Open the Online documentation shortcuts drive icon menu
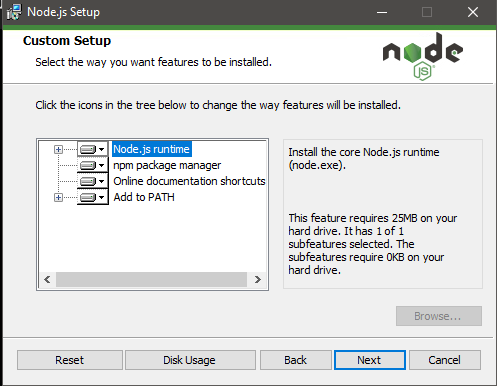This screenshot has height=386, width=497. (93, 181)
